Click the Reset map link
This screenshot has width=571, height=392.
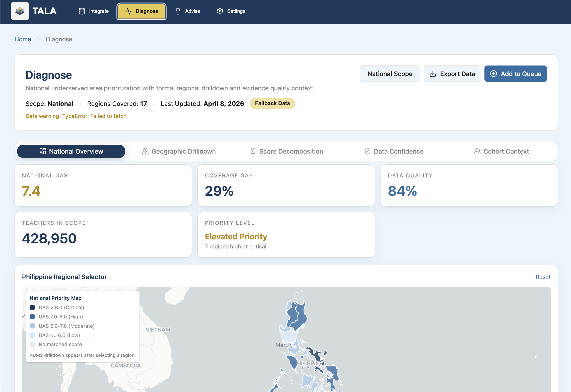point(543,277)
